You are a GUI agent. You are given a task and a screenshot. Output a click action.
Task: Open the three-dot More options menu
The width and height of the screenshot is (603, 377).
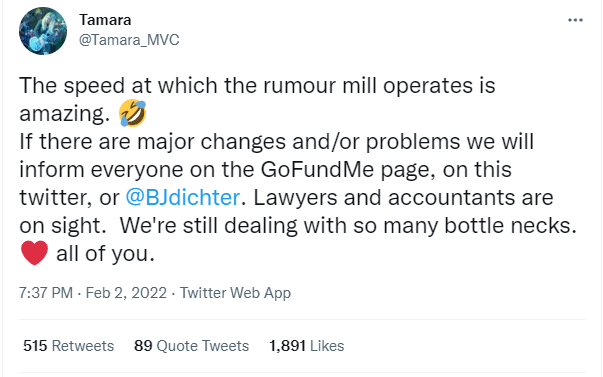tap(575, 20)
